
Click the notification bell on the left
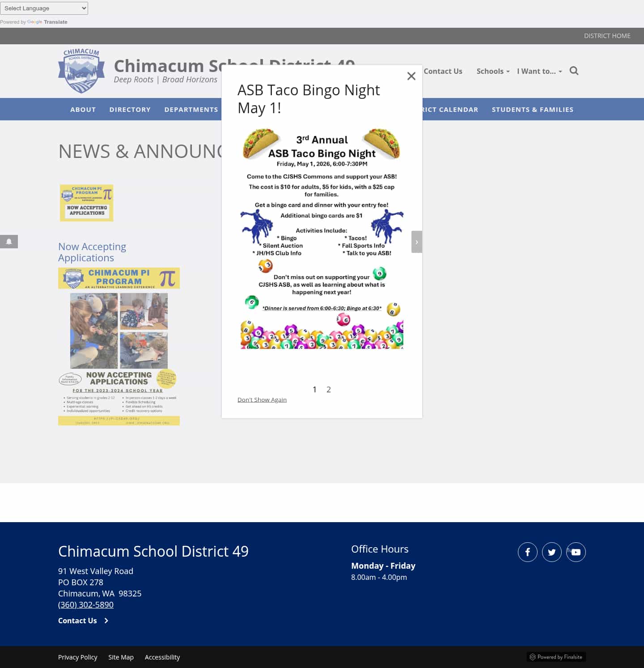click(x=9, y=242)
